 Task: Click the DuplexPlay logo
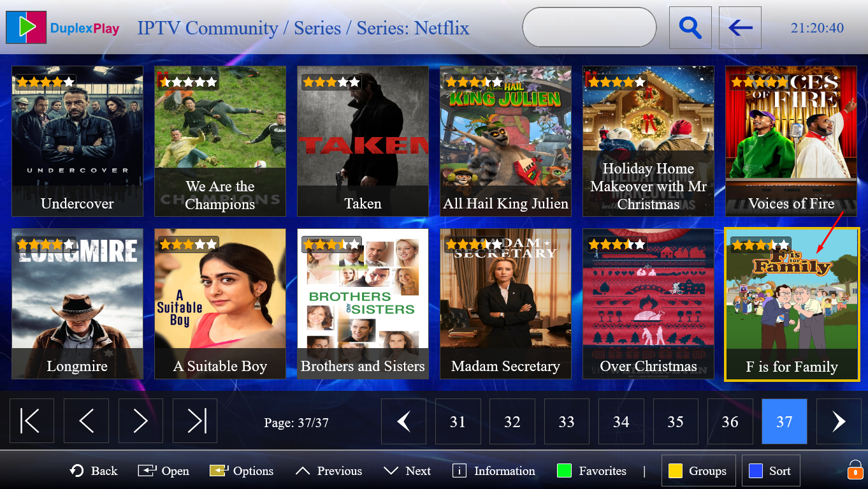tap(62, 27)
